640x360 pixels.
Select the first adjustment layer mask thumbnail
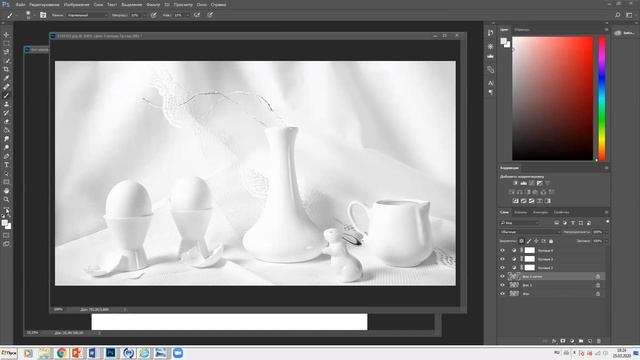point(529,250)
